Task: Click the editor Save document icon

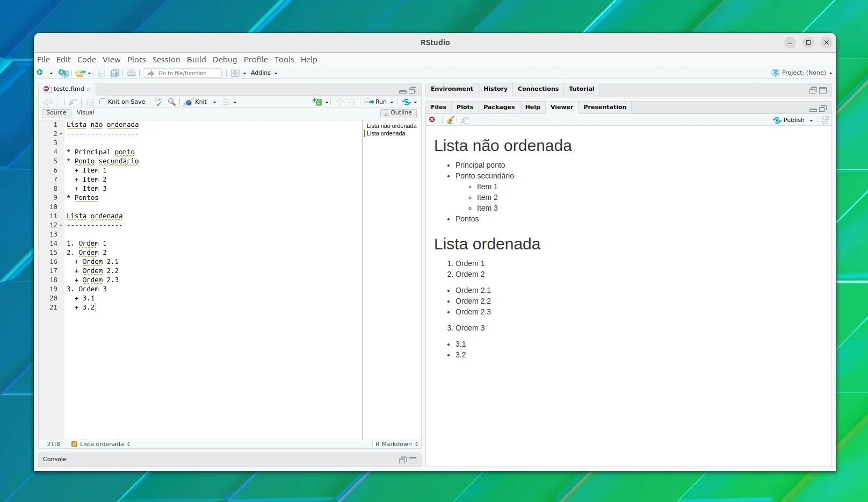Action: coord(90,102)
